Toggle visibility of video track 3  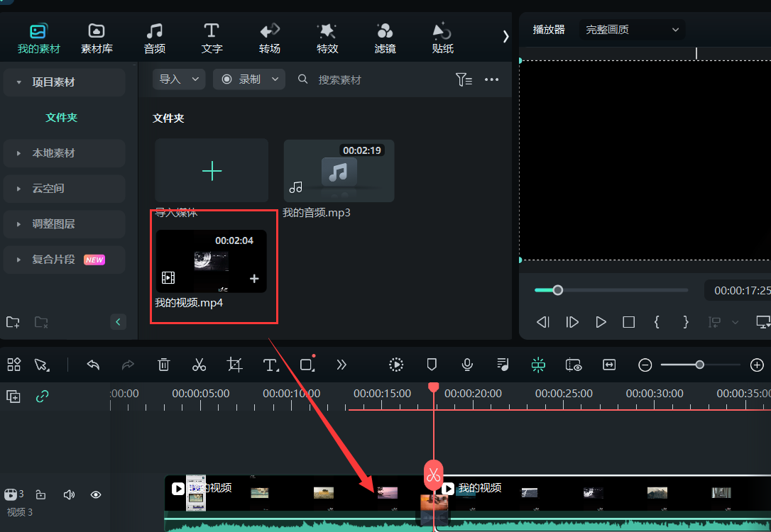[96, 494]
